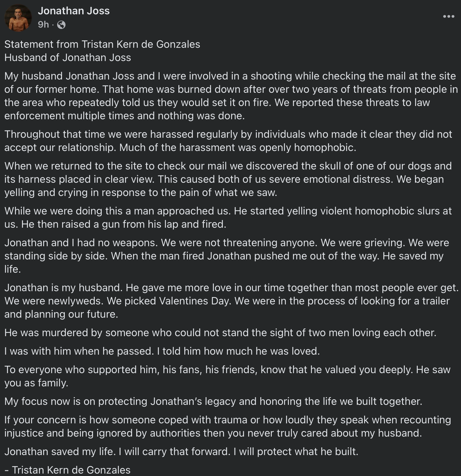The image size is (461, 476).
Task: Click the public globe privacy icon
Action: coord(61,25)
